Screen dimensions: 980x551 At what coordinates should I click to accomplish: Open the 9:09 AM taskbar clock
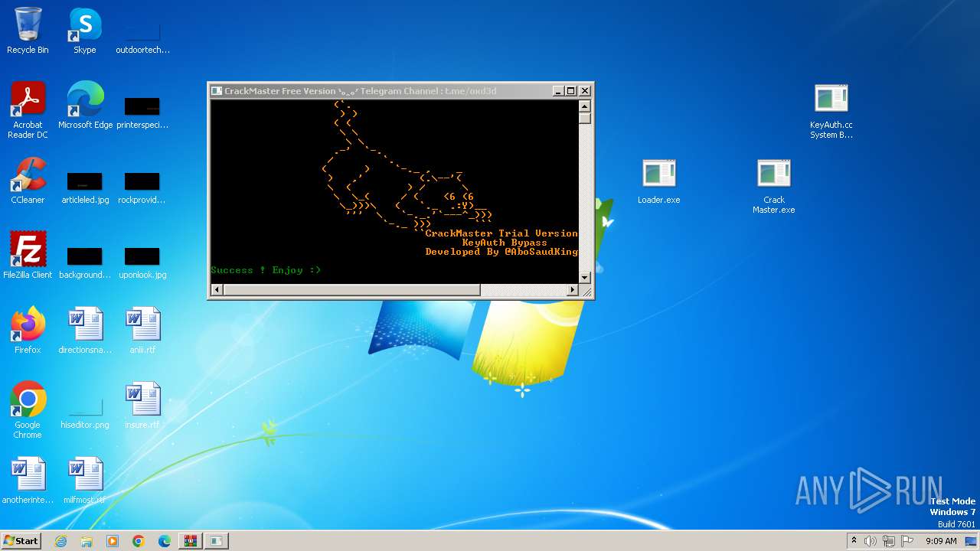[941, 541]
